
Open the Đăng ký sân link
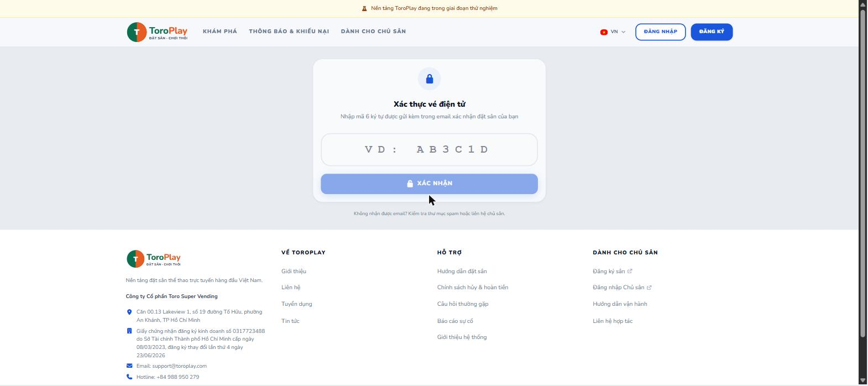point(609,272)
